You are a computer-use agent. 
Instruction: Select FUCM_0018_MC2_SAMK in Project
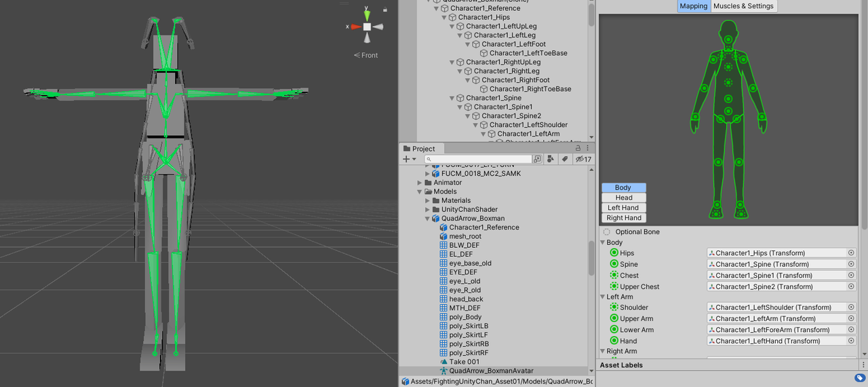tap(481, 174)
